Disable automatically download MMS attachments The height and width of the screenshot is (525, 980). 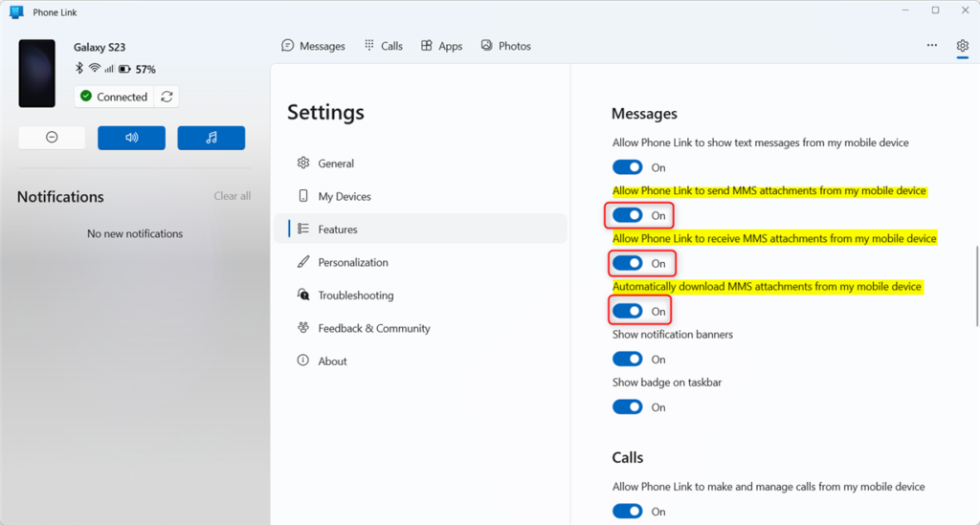coord(628,311)
